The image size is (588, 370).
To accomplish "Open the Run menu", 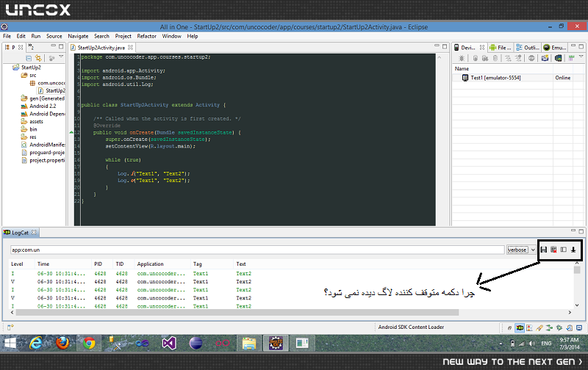I will click(35, 36).
